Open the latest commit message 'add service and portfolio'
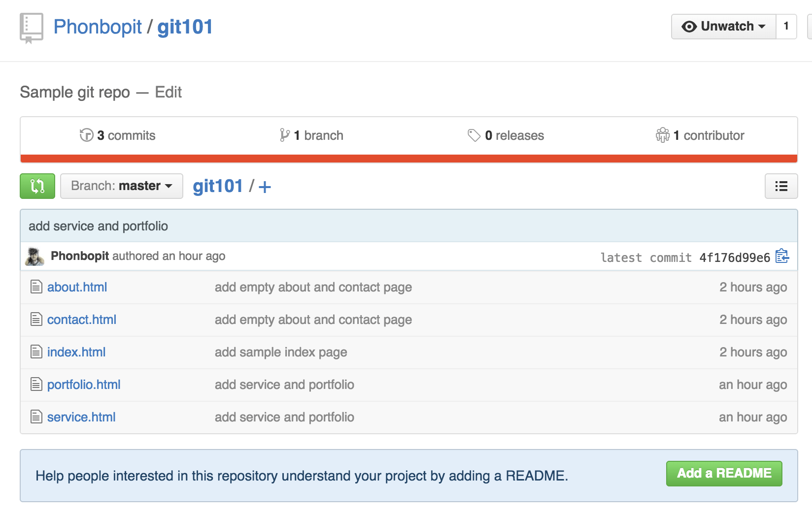Screen dimensions: 812x514 (99, 226)
